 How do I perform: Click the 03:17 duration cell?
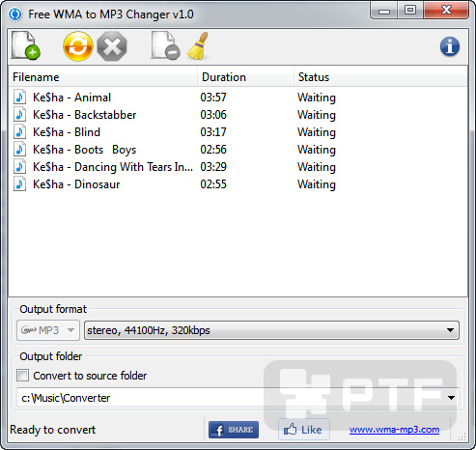(x=213, y=132)
